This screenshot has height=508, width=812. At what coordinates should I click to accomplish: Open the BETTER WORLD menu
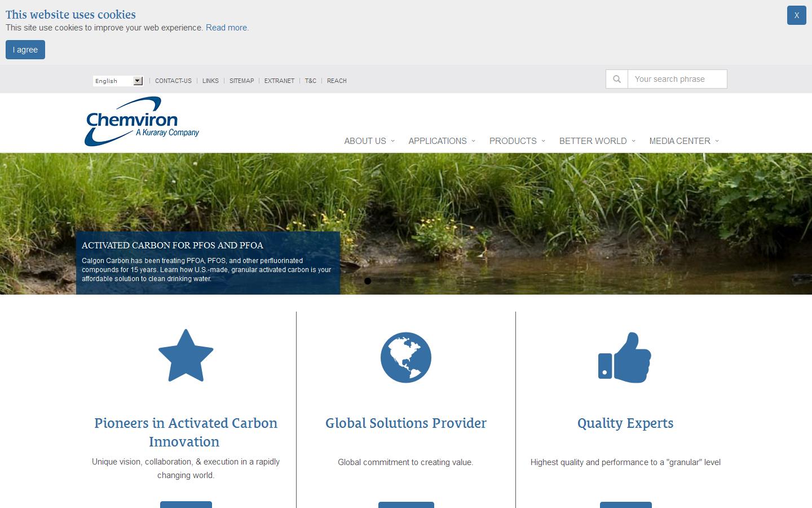point(593,141)
